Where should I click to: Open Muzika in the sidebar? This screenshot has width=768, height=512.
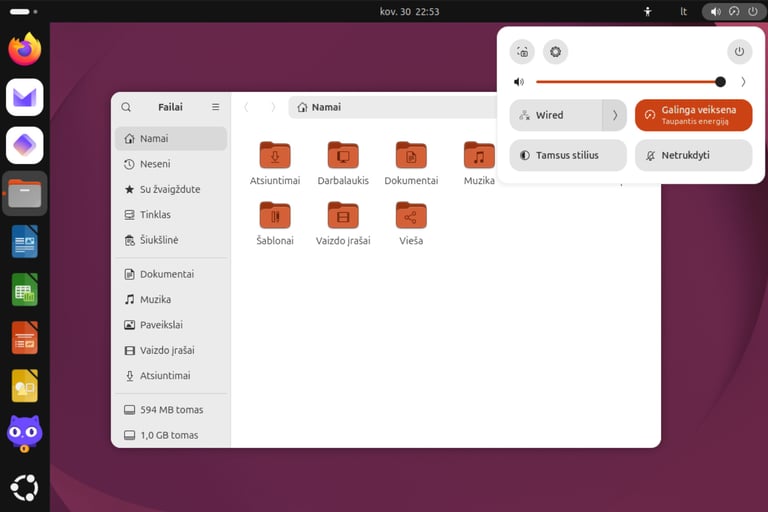171,299
